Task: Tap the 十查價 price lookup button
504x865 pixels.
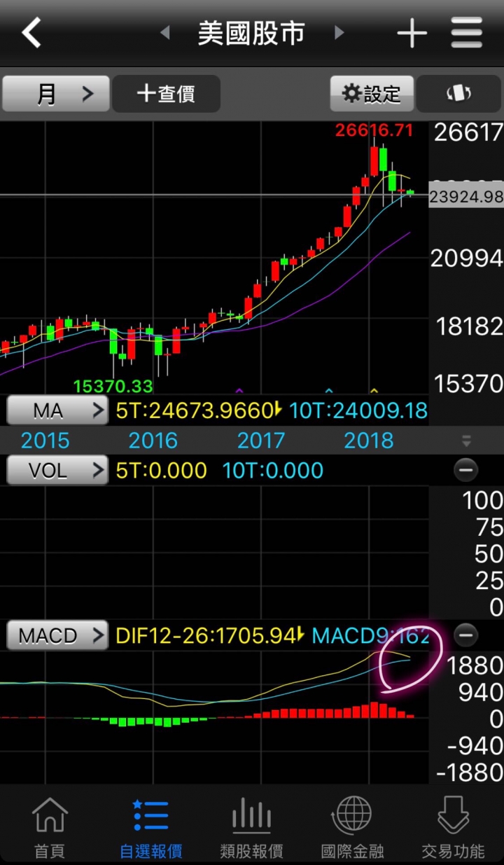Action: click(167, 94)
